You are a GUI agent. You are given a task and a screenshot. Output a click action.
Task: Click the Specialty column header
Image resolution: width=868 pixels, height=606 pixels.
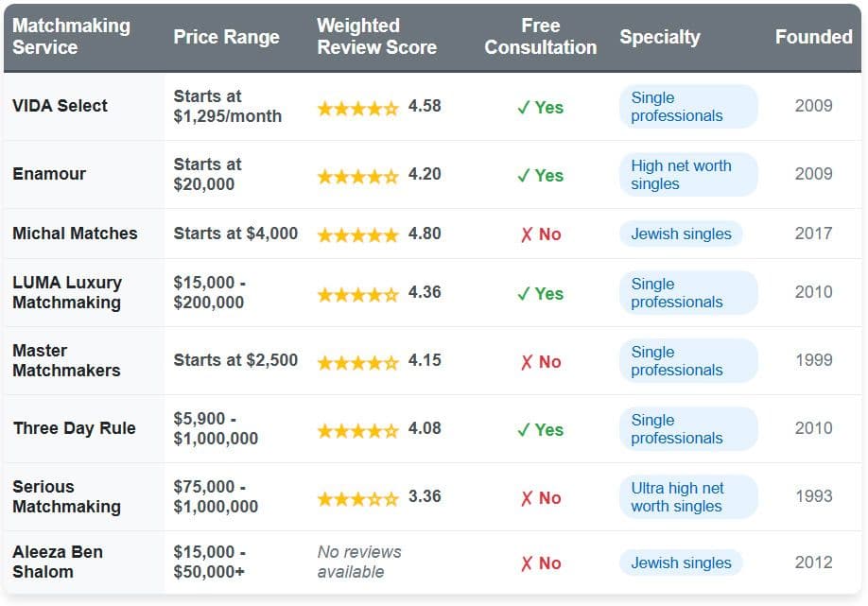(x=660, y=37)
